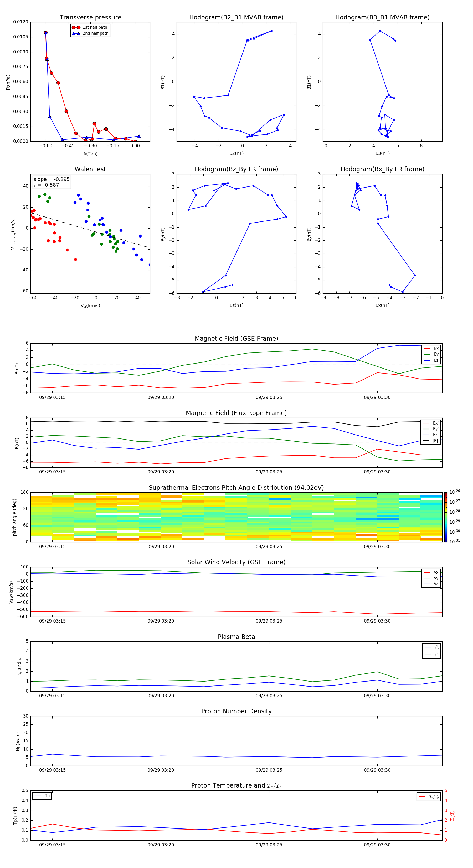This screenshot has height=868, width=473.
Task: Click the 'r = -0.587' annotation text
Action: click(47, 185)
